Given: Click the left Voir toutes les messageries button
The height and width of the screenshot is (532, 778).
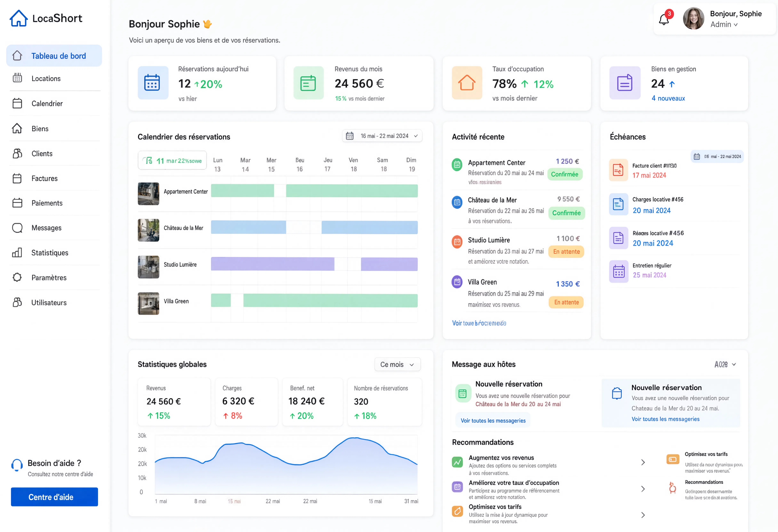Looking at the screenshot, I should pos(493,421).
